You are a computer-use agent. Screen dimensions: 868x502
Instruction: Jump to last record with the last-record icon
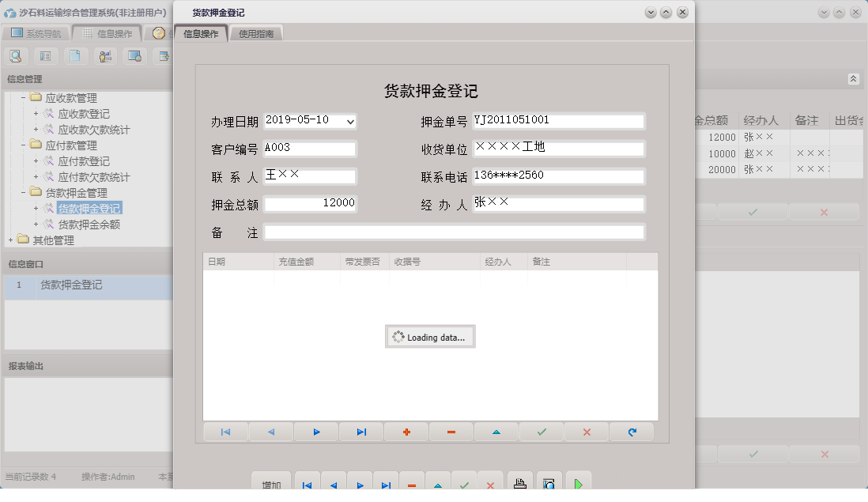[361, 432]
